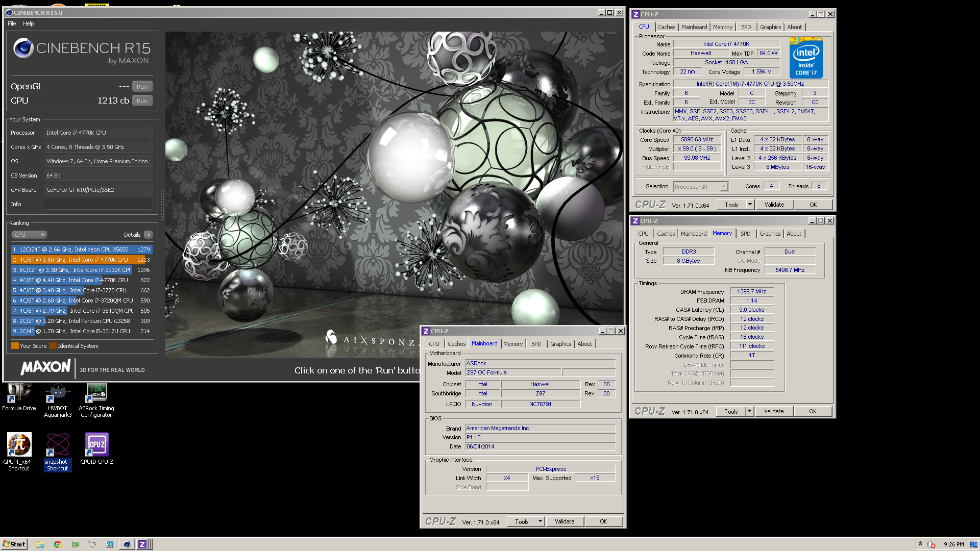Click the title bar icon of CPU-Z Mainboard window

426,331
